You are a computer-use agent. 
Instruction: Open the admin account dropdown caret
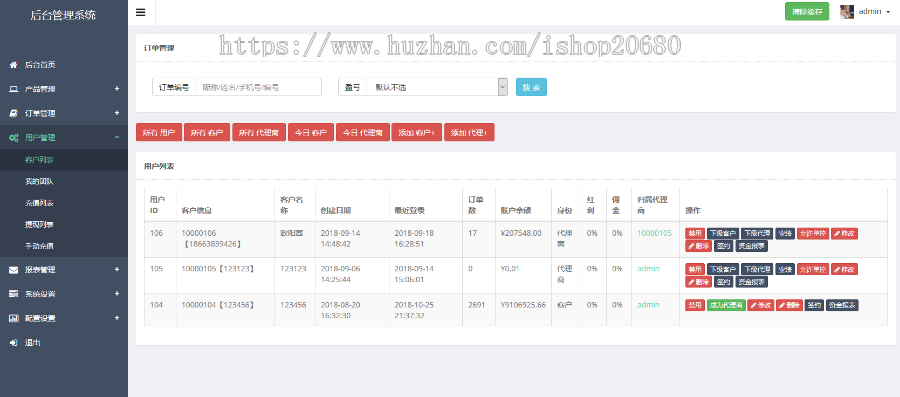(x=888, y=12)
